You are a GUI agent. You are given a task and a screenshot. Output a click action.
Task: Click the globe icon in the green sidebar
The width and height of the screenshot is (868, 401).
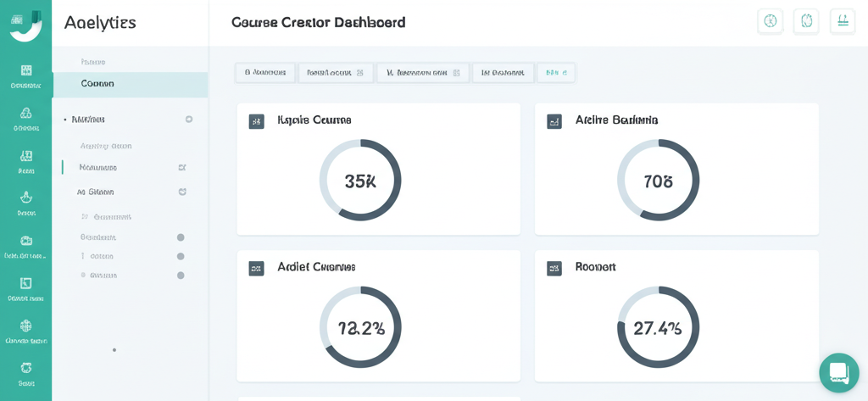[x=26, y=326]
